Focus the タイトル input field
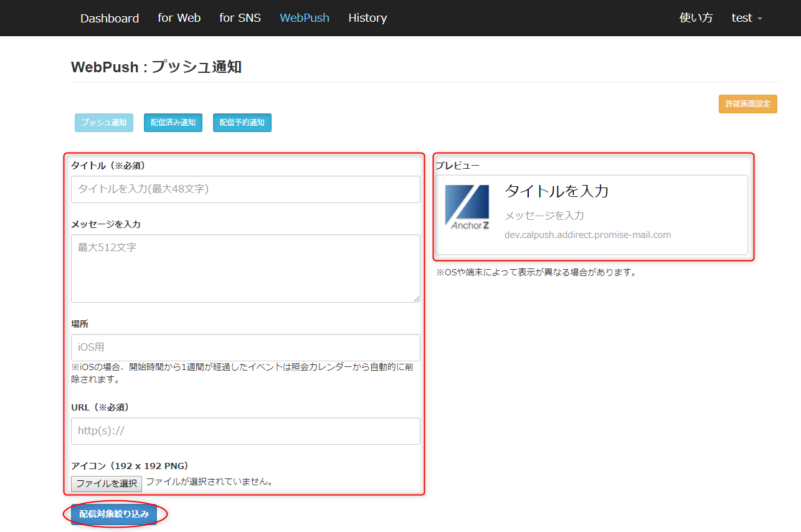Viewport: 801px width, 532px height. coord(245,189)
